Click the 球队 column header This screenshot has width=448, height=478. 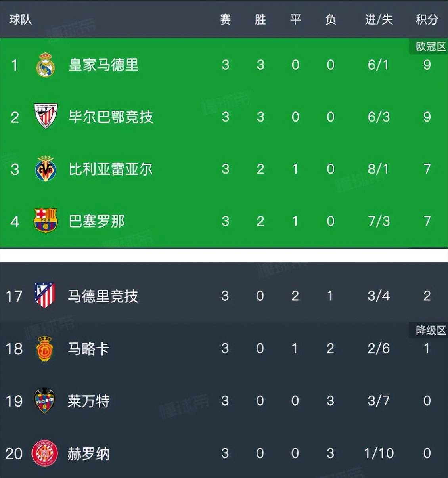pyautogui.click(x=21, y=19)
